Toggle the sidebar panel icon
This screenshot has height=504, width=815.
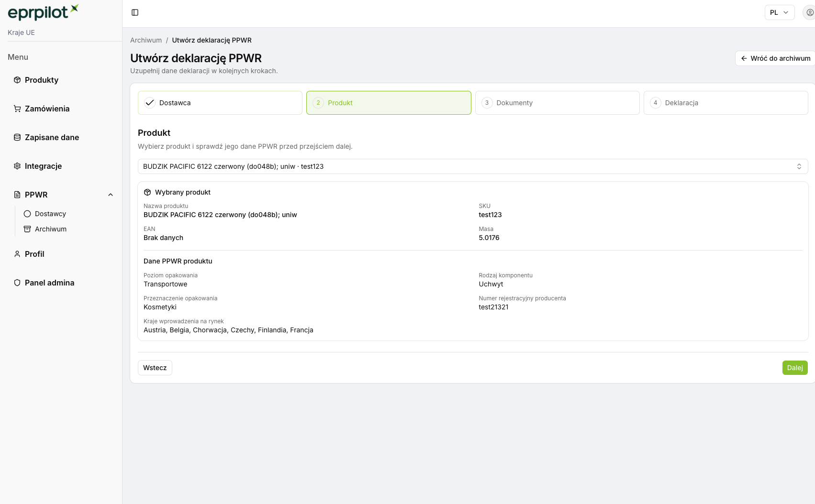coord(135,12)
